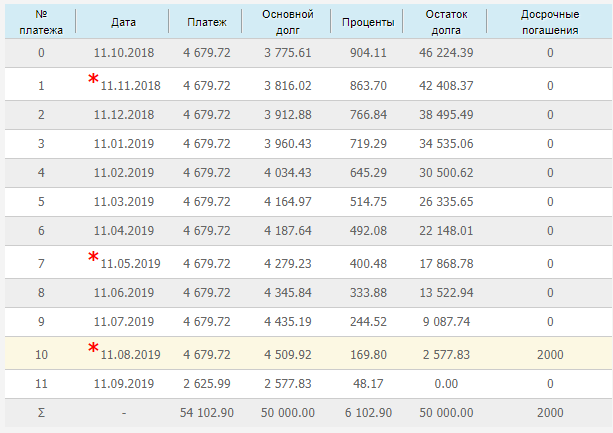613x433 pixels.
Task: Click the red asterisk next to 11.11.2018
Action: click(x=94, y=79)
